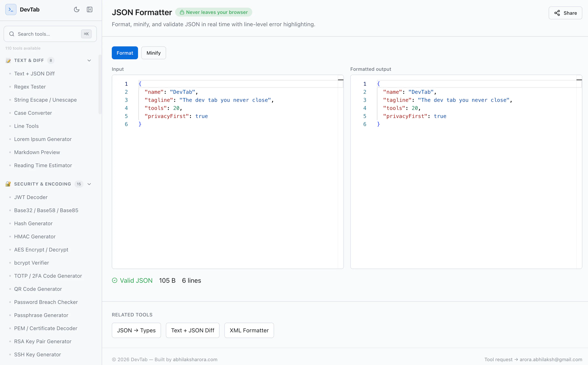Open related tool Text + JSON Diff
The image size is (588, 365).
click(193, 330)
